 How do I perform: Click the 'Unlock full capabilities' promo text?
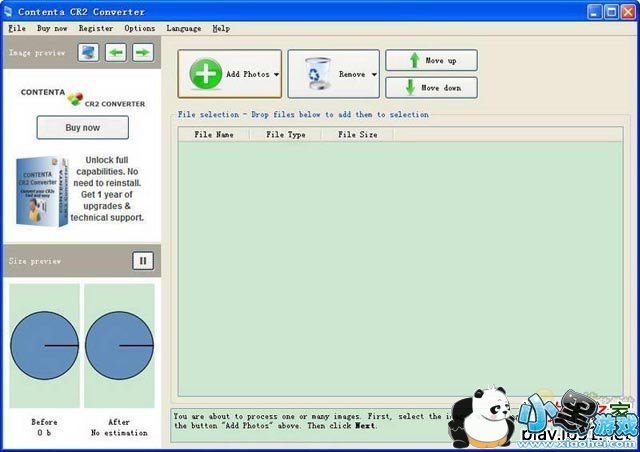pos(107,189)
